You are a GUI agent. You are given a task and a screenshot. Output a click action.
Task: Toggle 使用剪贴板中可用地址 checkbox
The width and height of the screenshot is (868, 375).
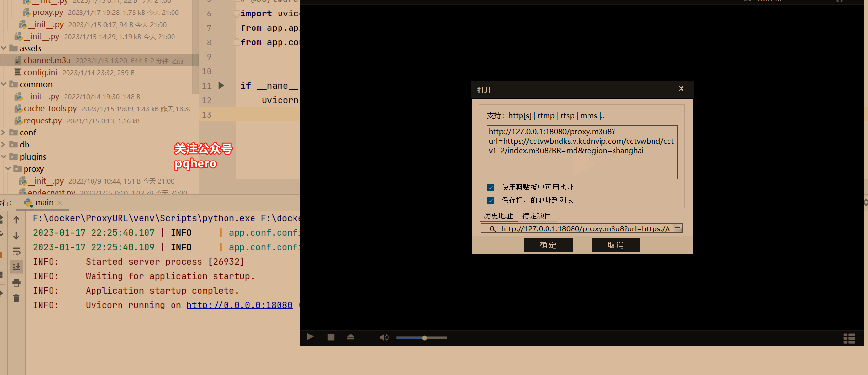(491, 187)
